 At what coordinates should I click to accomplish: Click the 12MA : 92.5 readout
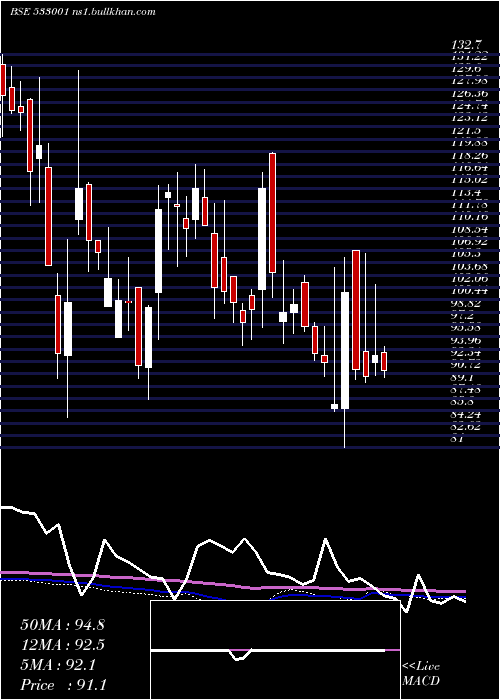click(x=63, y=645)
